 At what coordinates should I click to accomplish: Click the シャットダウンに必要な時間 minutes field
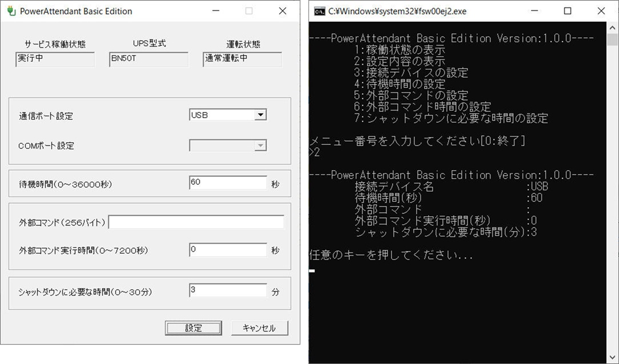click(x=227, y=291)
